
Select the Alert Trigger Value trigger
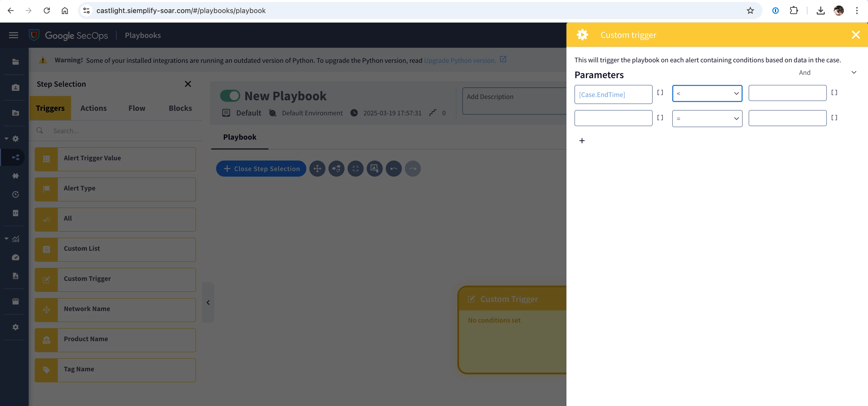[x=115, y=159]
